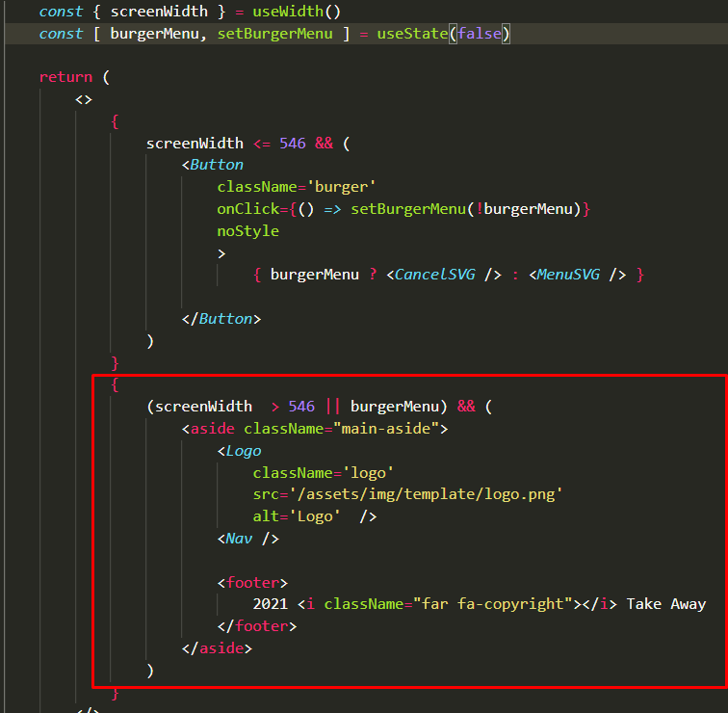Click the 2021 text in the footer
728x713 pixels.
click(x=271, y=604)
